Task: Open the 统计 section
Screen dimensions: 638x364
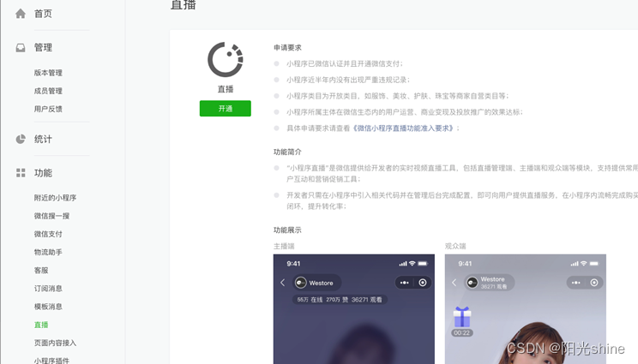Action: coord(43,140)
